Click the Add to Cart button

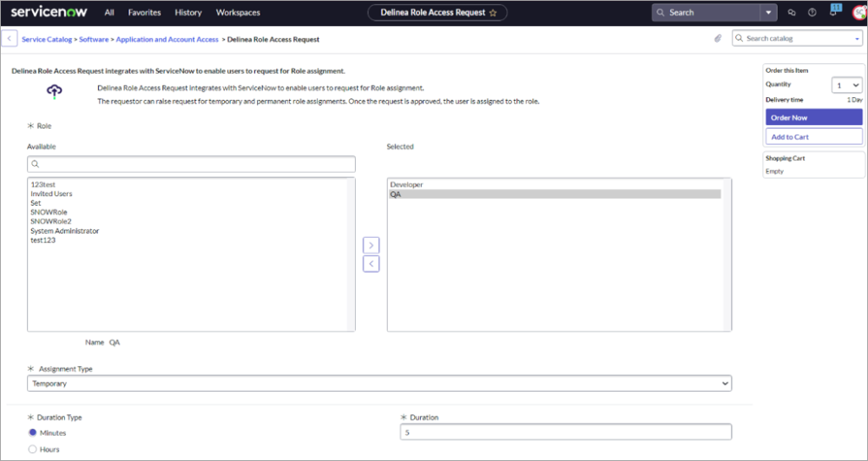click(813, 136)
